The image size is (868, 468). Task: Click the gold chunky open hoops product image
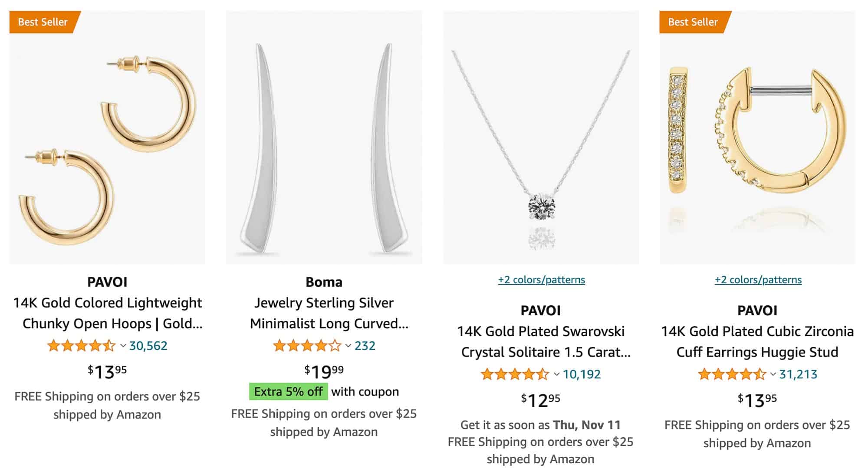(107, 143)
